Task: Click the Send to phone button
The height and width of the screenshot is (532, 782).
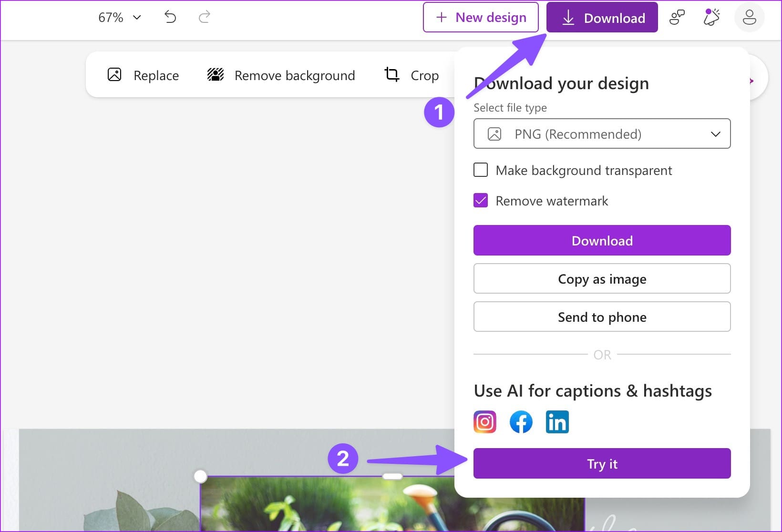Action: point(602,317)
